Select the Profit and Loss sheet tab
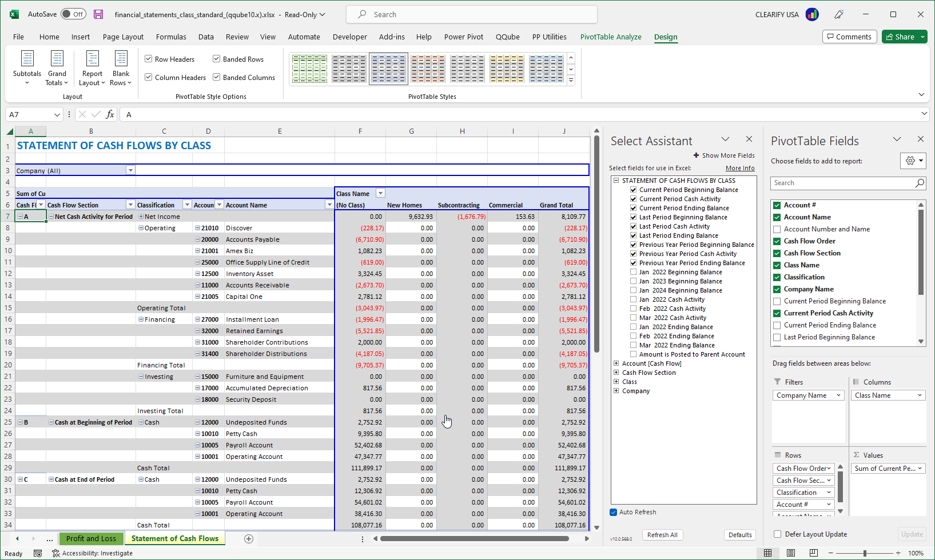Screen dimensions: 935x560 (91, 538)
